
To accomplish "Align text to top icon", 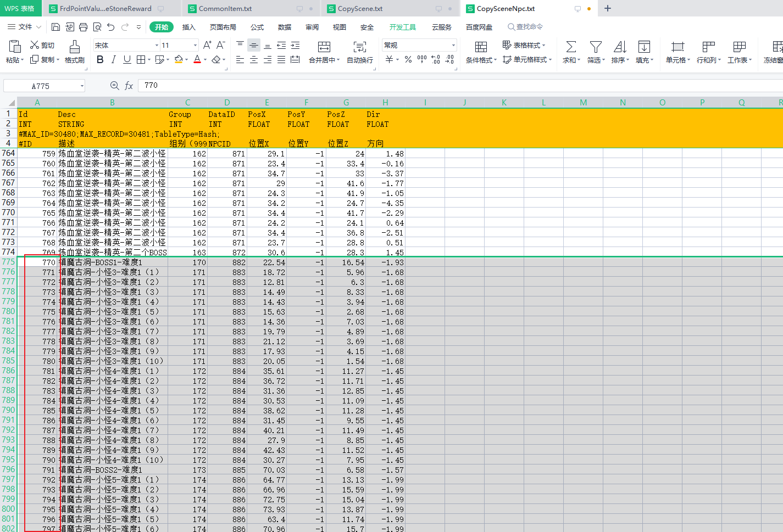I will pyautogui.click(x=240, y=45).
